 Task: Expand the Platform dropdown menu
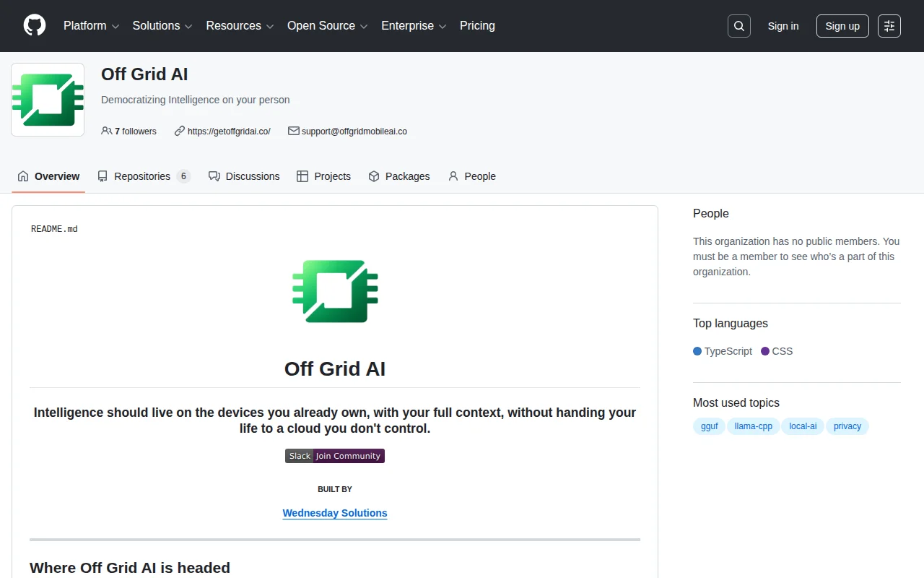[92, 26]
